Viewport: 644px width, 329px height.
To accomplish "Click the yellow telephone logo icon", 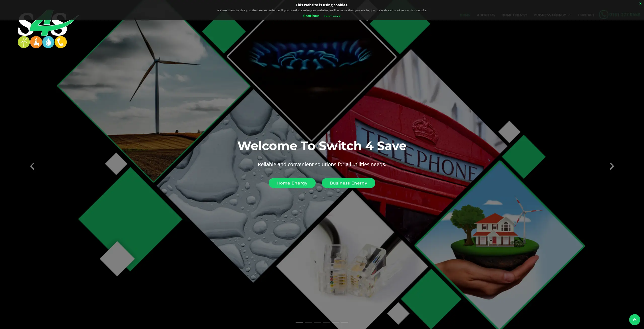I will pos(61,42).
